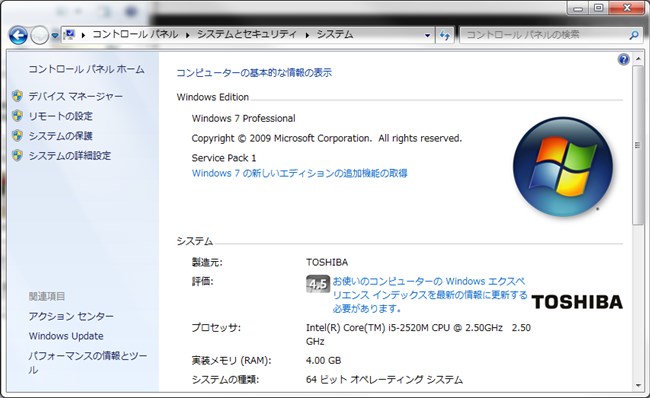Click the refresh icon beside address bar
Viewport: 650px width, 398px height.
444,35
